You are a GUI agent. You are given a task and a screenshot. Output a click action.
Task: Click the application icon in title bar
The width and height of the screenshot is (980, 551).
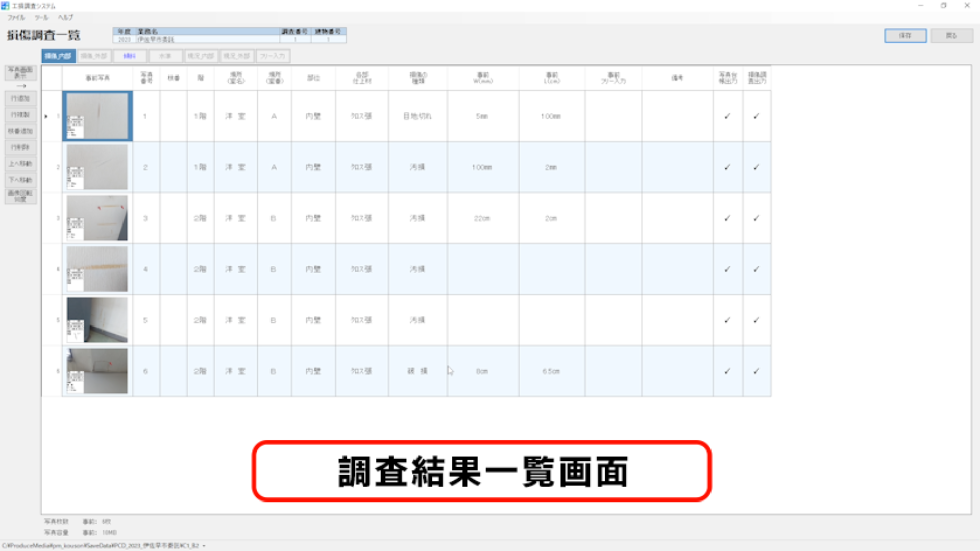coord(5,6)
